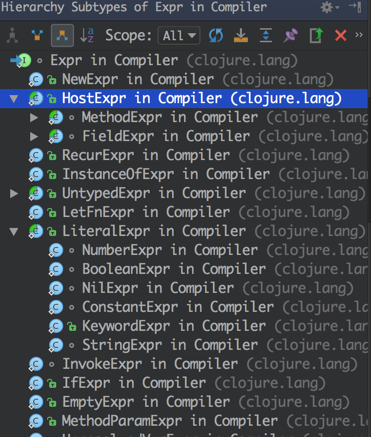Screen dimensions: 371x437
Task: Select StringExpr in Compiler row
Action: click(184, 345)
